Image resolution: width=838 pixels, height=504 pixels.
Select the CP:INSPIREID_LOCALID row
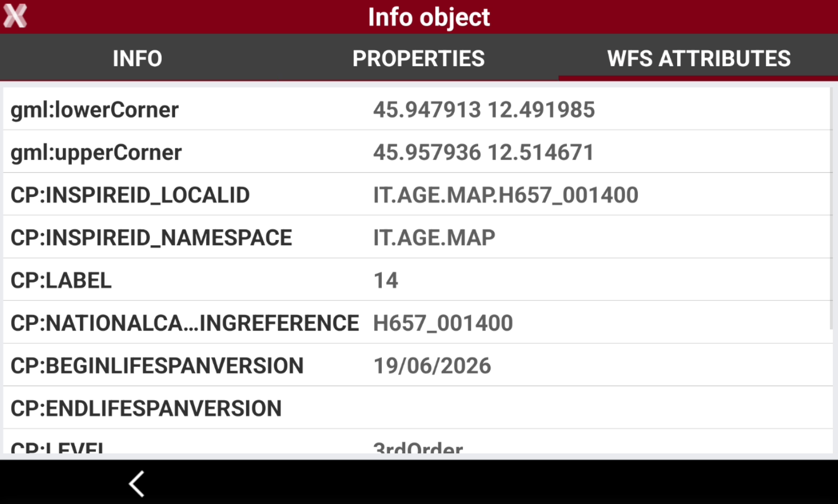pos(418,194)
